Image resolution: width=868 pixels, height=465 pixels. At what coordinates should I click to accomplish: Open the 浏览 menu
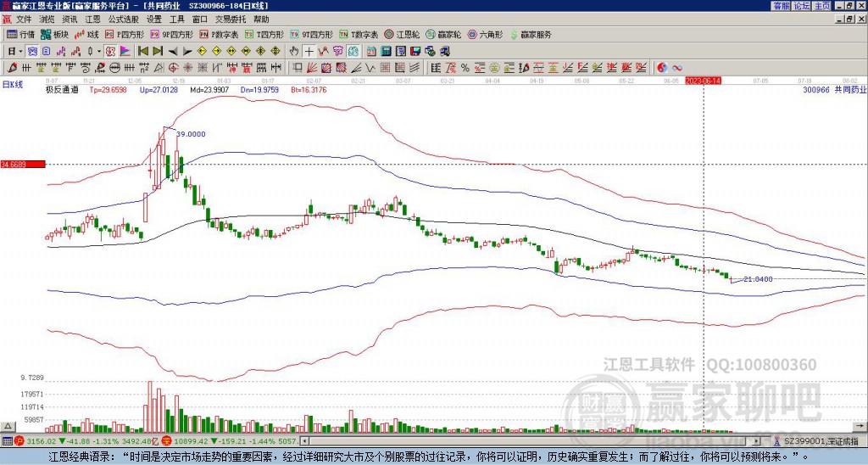click(x=47, y=20)
